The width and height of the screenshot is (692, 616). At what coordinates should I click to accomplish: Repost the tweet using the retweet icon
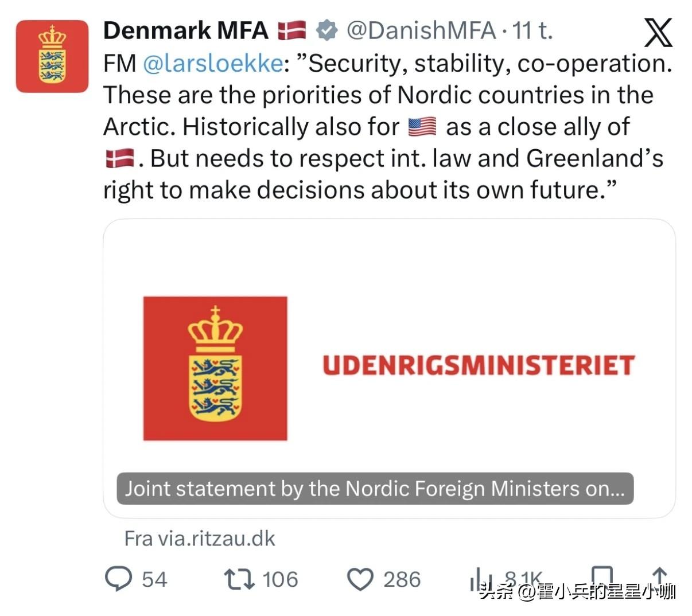pos(239,579)
